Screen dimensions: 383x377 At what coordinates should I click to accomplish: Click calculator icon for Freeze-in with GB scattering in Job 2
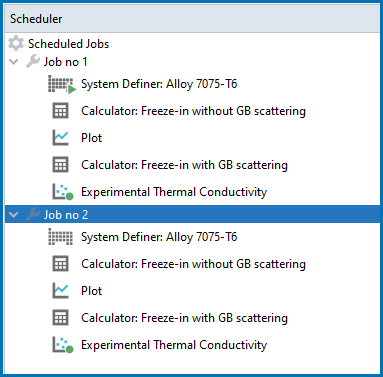[x=61, y=318]
